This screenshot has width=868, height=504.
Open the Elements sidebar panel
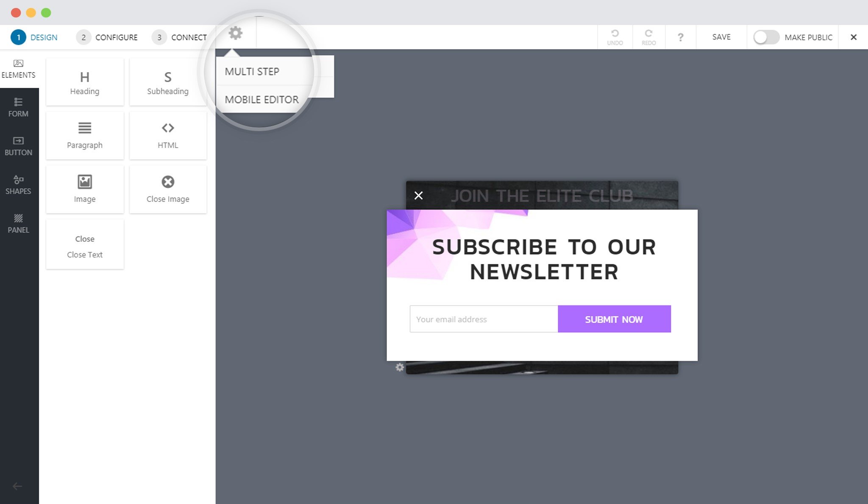19,69
